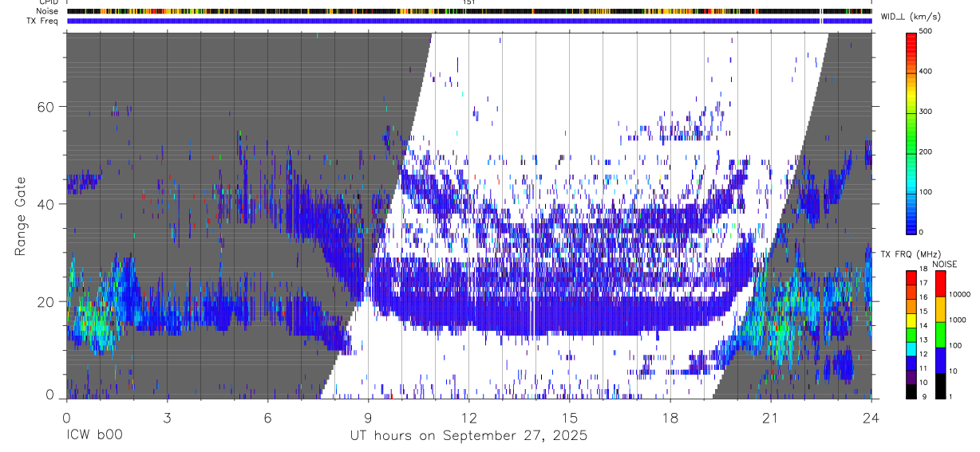This screenshot has width=980, height=452.
Task: Click the '6' tick label on the UT hours axis
Action: [268, 417]
